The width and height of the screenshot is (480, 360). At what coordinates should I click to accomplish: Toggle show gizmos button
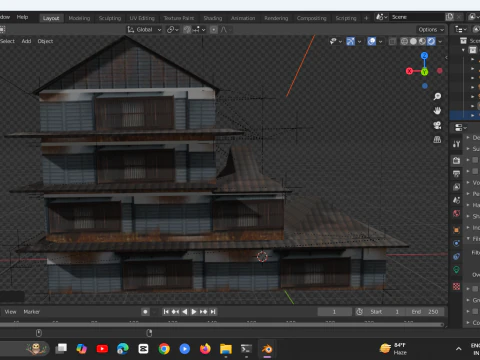pyautogui.click(x=350, y=41)
